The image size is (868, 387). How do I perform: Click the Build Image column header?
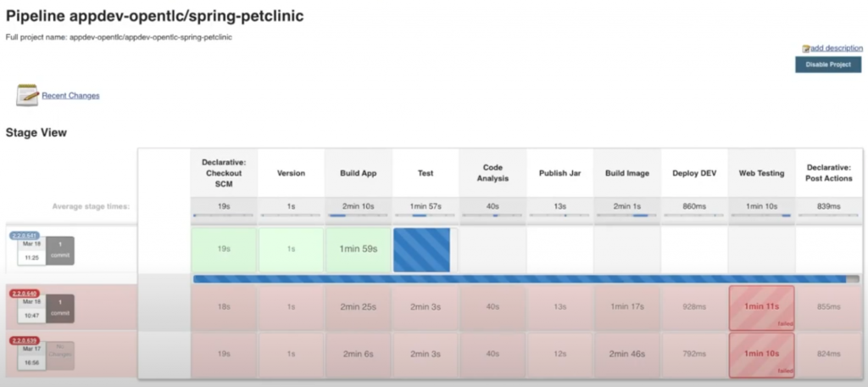pyautogui.click(x=626, y=173)
